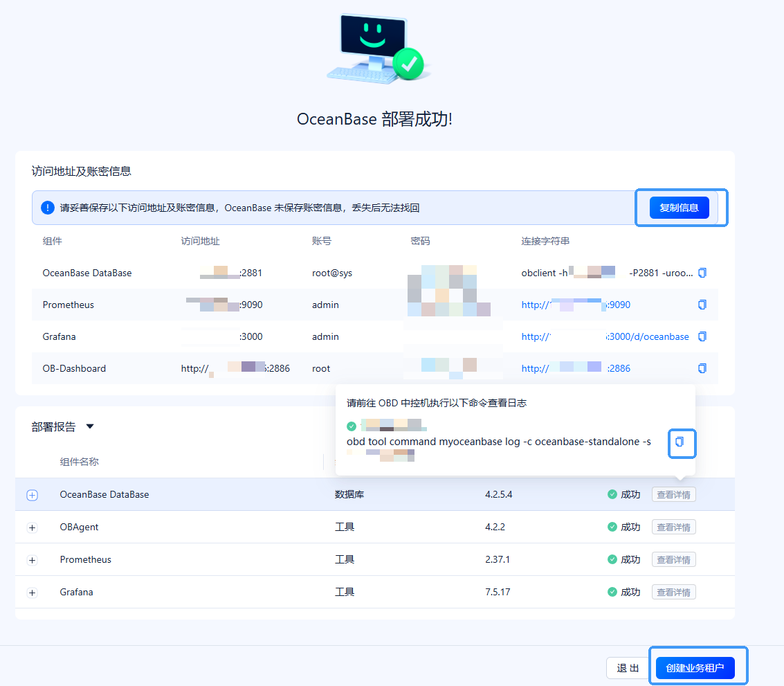Click the OB-Dashboard http address cell
This screenshot has width=784, height=686.
click(235, 368)
